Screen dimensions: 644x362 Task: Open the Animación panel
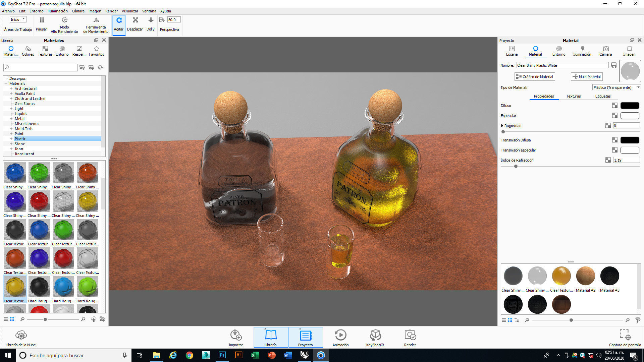(x=340, y=338)
